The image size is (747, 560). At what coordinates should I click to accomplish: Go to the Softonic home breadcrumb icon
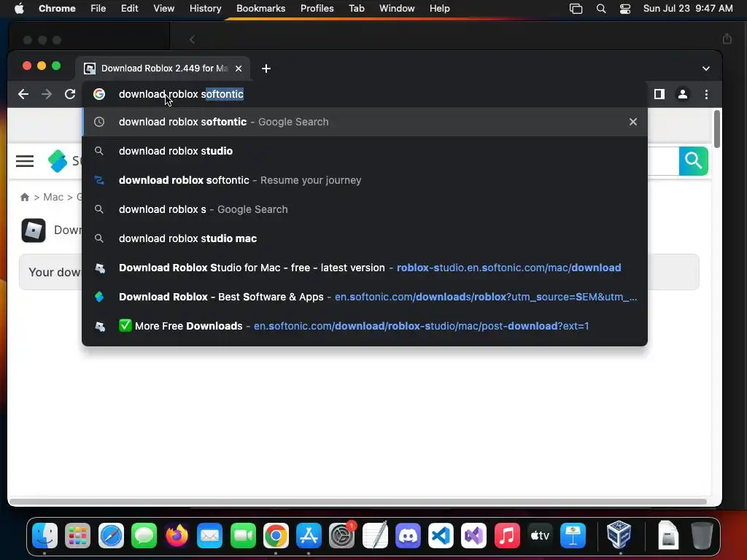pyautogui.click(x=25, y=197)
